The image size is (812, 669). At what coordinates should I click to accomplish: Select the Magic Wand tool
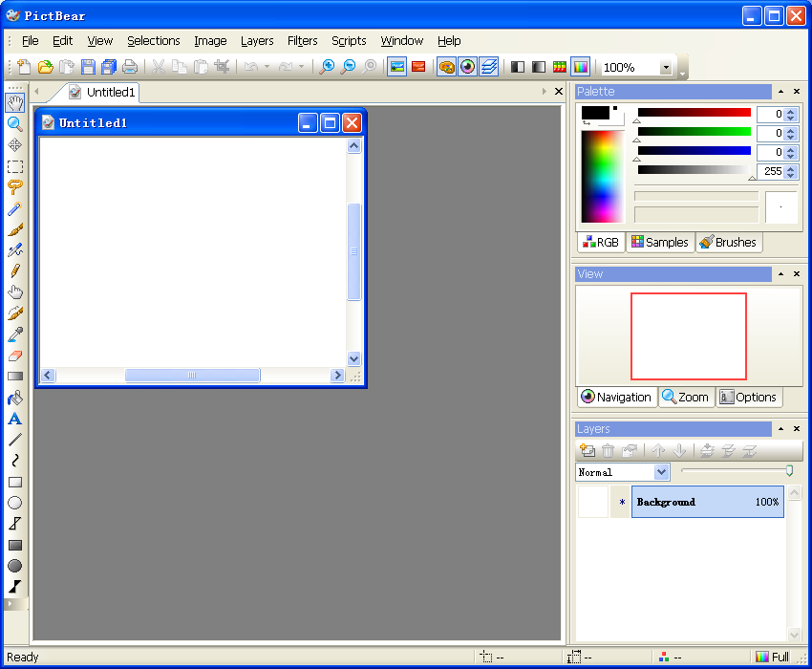15,209
